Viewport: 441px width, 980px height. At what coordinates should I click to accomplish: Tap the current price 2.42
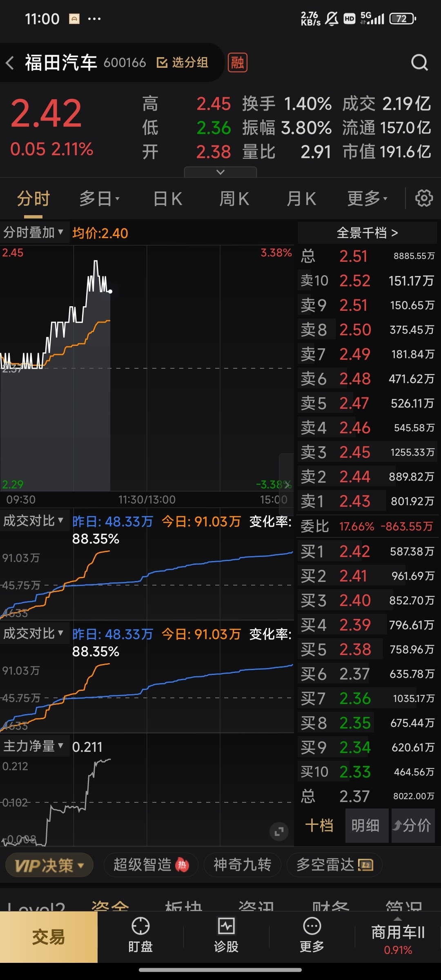46,113
